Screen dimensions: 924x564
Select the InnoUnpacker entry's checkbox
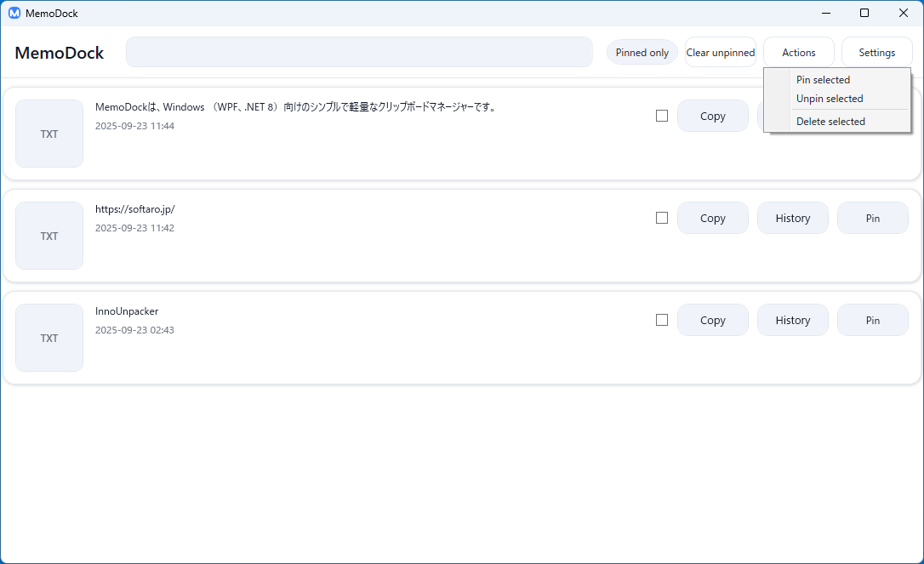pyautogui.click(x=662, y=320)
